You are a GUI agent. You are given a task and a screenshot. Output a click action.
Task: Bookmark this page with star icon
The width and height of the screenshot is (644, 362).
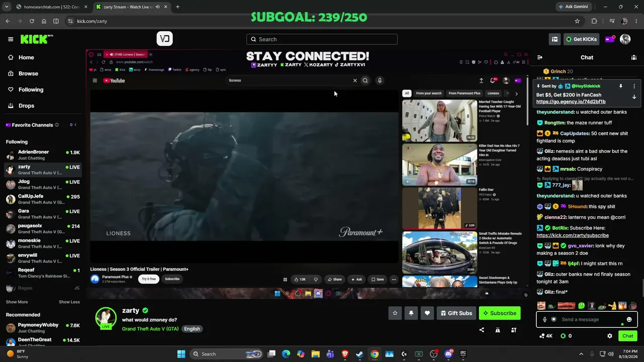pos(577,21)
